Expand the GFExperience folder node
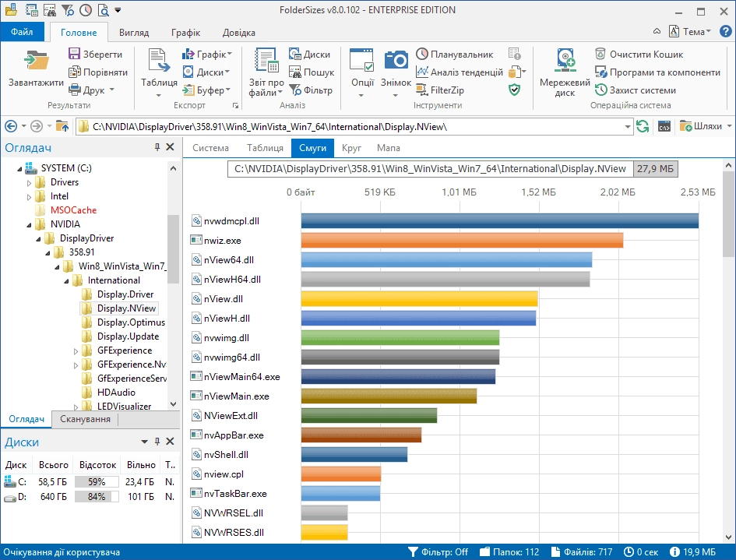The image size is (736, 560). point(76,351)
